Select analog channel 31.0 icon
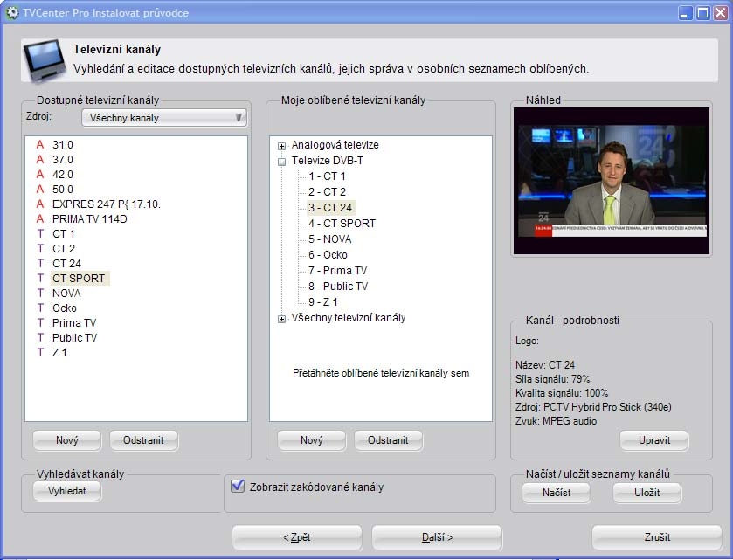The height and width of the screenshot is (560, 733). pyautogui.click(x=40, y=144)
